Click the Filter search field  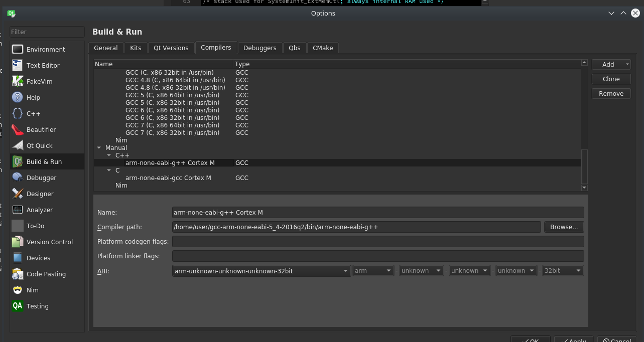tap(47, 32)
